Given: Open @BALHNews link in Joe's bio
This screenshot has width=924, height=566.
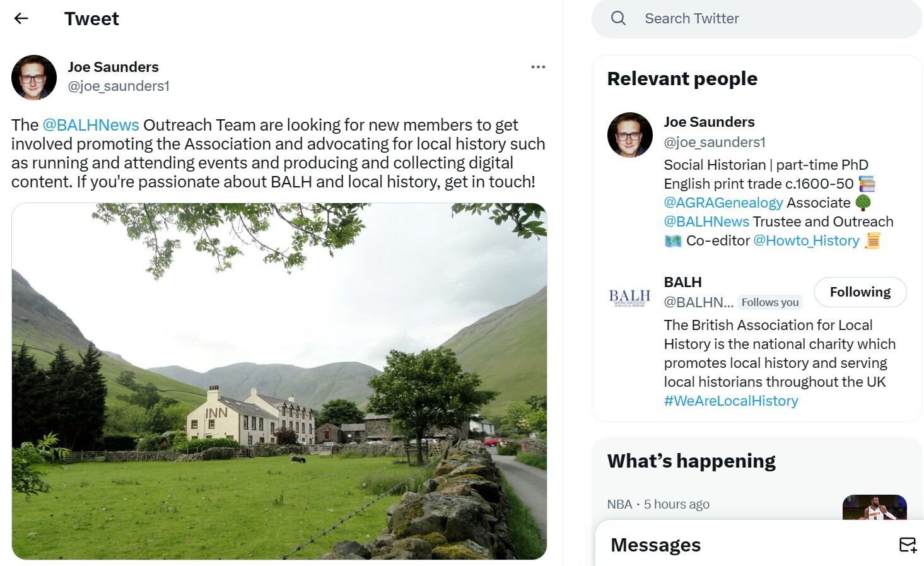Looking at the screenshot, I should pos(706,221).
